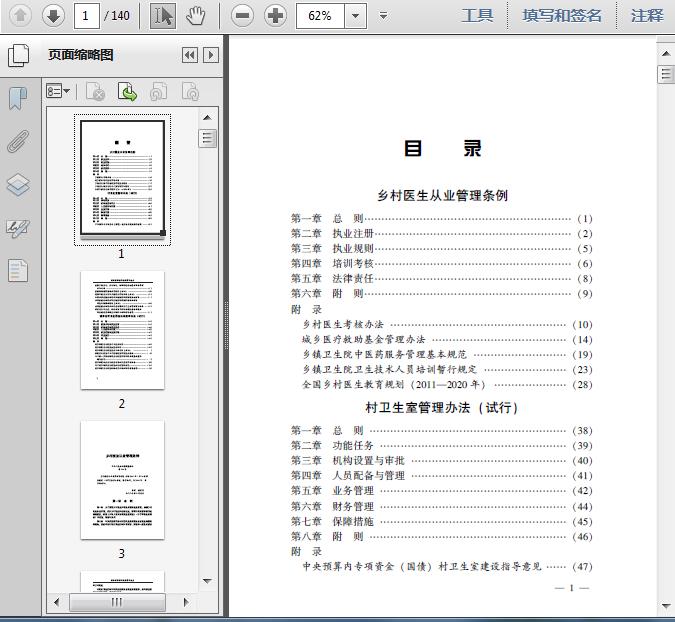
Task: Open the bookmarks panel
Action: point(18,99)
